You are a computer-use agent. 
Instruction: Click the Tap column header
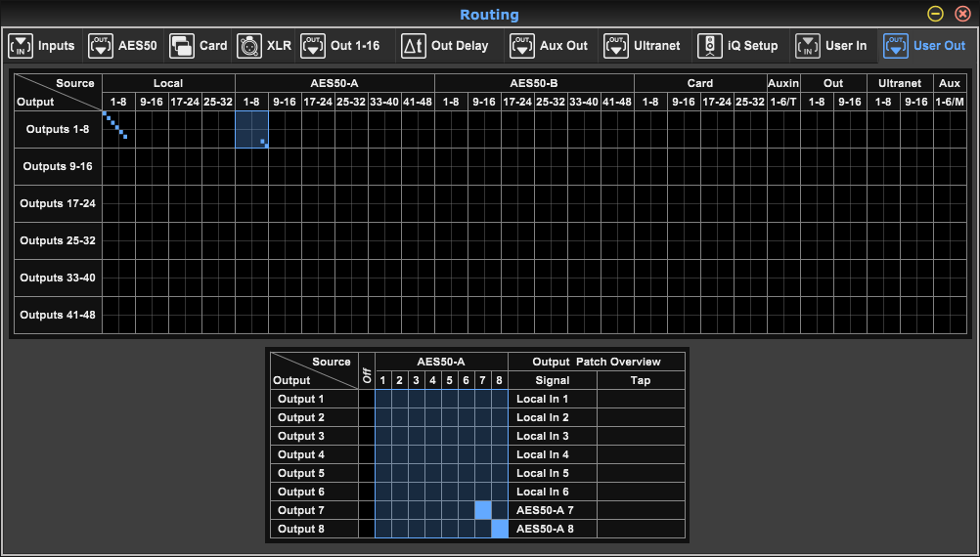(x=642, y=380)
